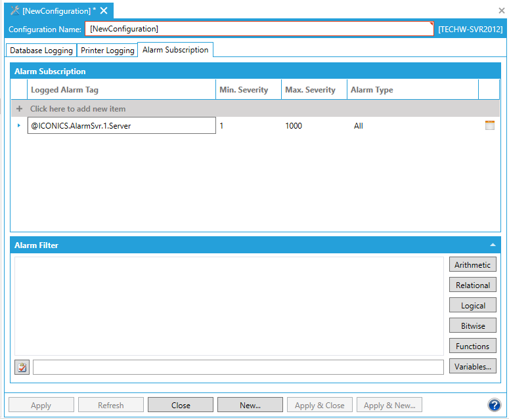Viewport: 509px width, 420px height.
Task: Click the Logical operators button
Action: pyautogui.click(x=472, y=305)
